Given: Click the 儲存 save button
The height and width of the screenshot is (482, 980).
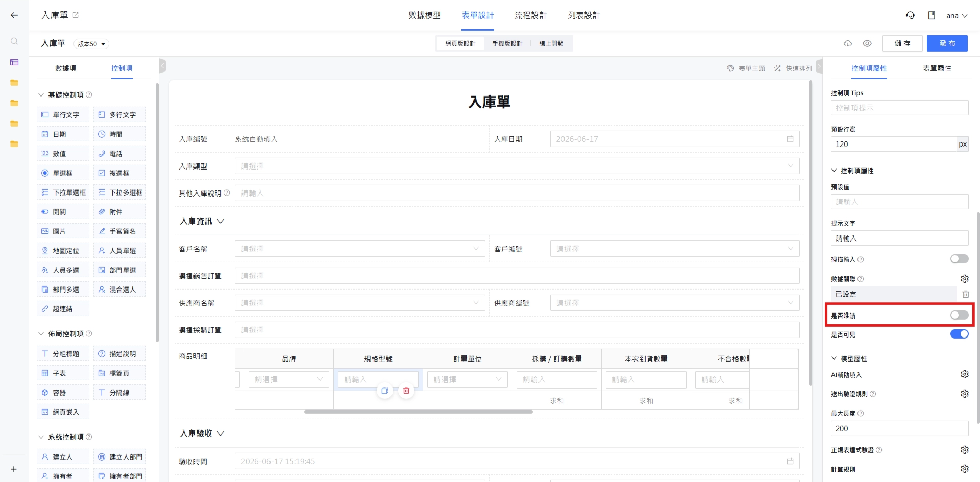Looking at the screenshot, I should (x=902, y=43).
